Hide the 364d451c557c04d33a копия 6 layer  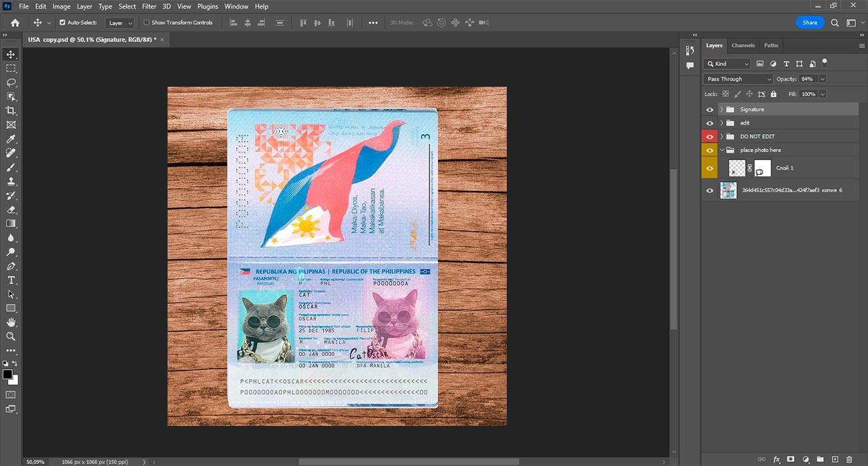pos(710,190)
